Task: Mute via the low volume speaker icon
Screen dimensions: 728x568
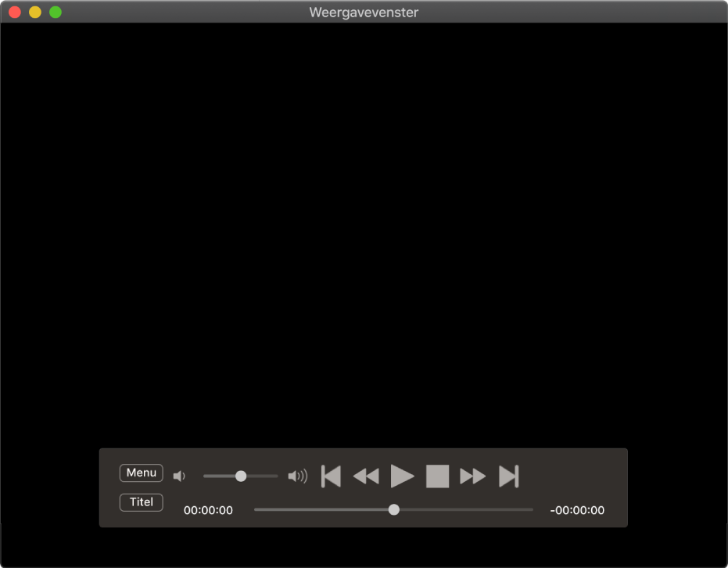Action: pyautogui.click(x=179, y=476)
